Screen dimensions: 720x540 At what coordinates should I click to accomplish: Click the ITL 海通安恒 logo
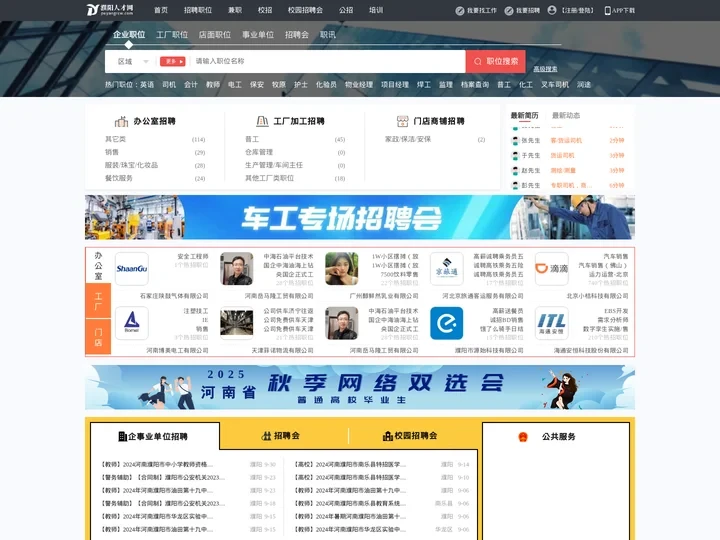pyautogui.click(x=551, y=323)
